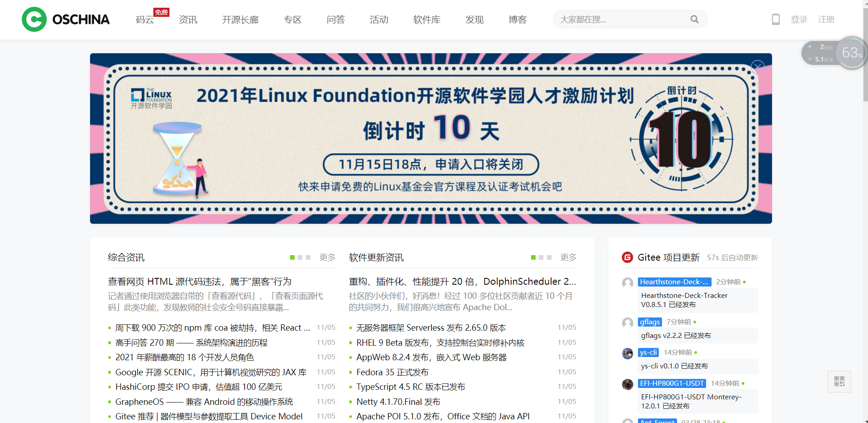This screenshot has width=868, height=423.
Task: Open Gitee 推荐 Device Model article
Action: pyautogui.click(x=209, y=417)
